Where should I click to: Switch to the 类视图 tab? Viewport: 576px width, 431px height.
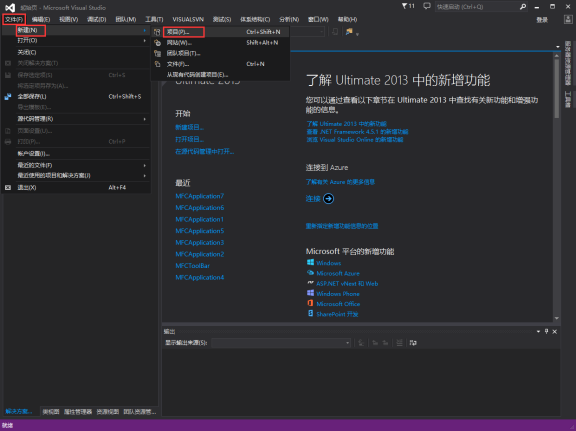click(51, 412)
